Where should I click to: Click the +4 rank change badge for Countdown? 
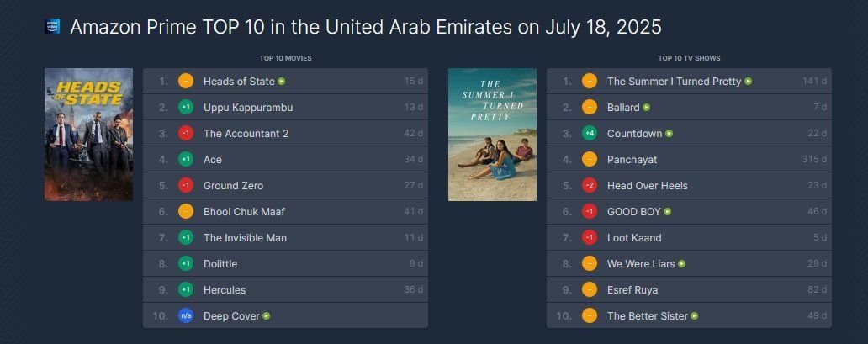tap(590, 134)
